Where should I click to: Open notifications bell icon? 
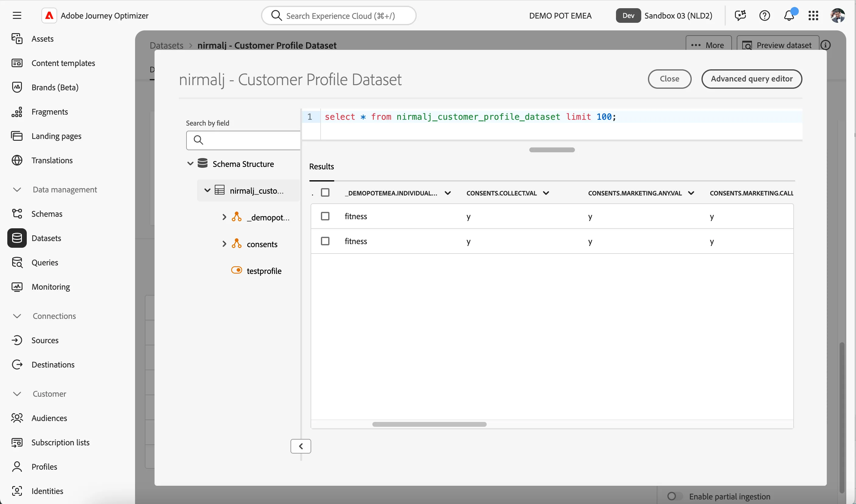(x=789, y=16)
